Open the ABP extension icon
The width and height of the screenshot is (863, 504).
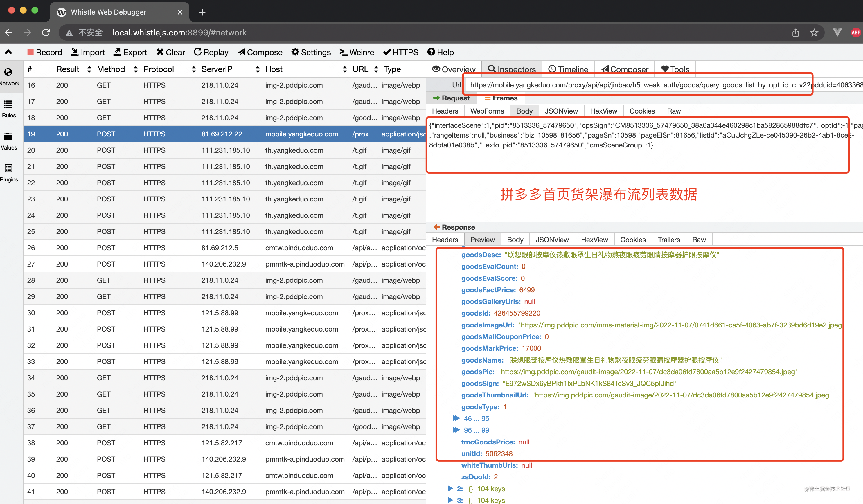[x=855, y=33]
